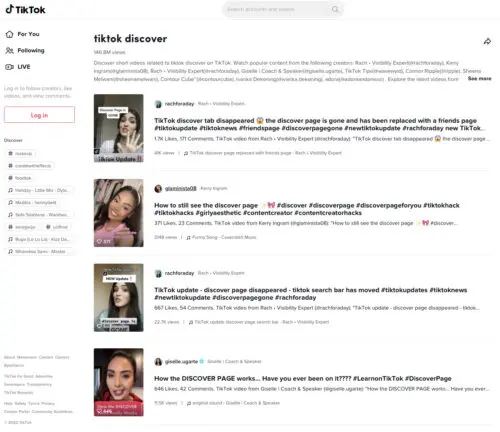Click the #LearnonTikTok hashtag in fourth post

coord(378,378)
